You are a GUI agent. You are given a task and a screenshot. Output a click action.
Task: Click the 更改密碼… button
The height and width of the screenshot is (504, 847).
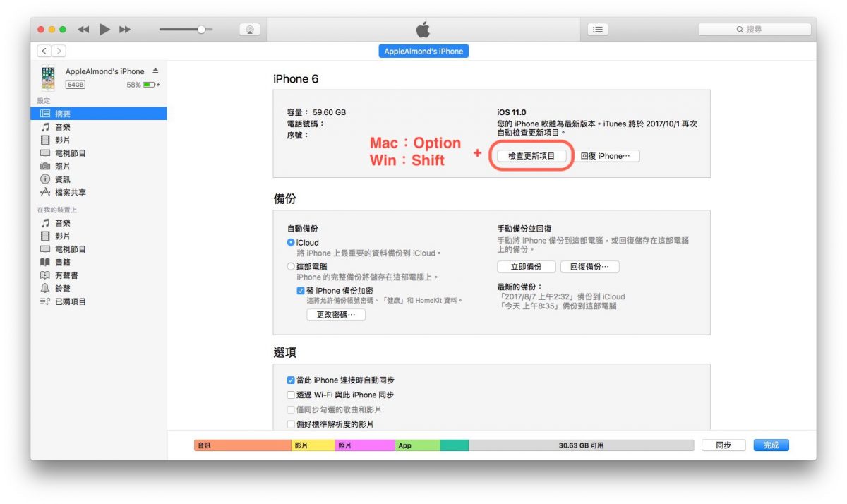click(336, 315)
